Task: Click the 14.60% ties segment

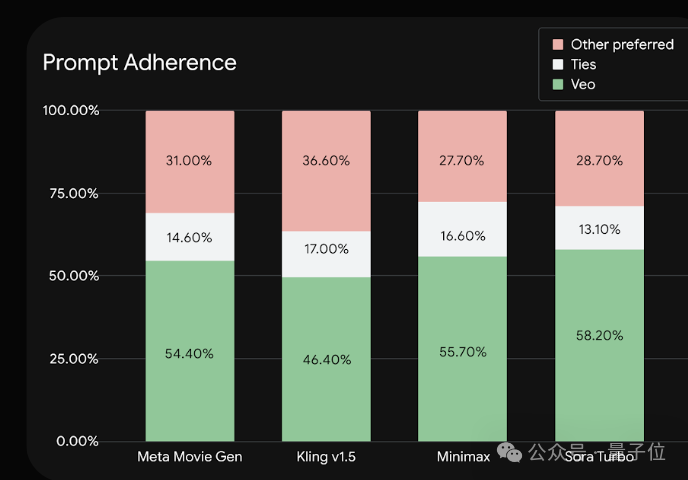Action: tap(190, 237)
